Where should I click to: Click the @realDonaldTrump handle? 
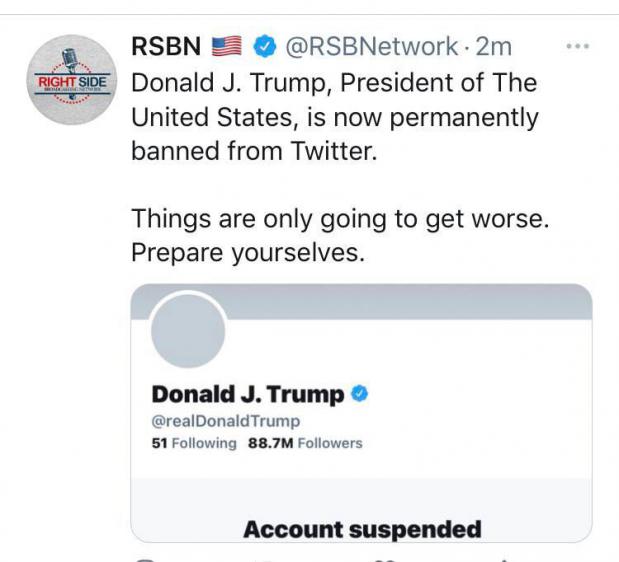point(224,421)
